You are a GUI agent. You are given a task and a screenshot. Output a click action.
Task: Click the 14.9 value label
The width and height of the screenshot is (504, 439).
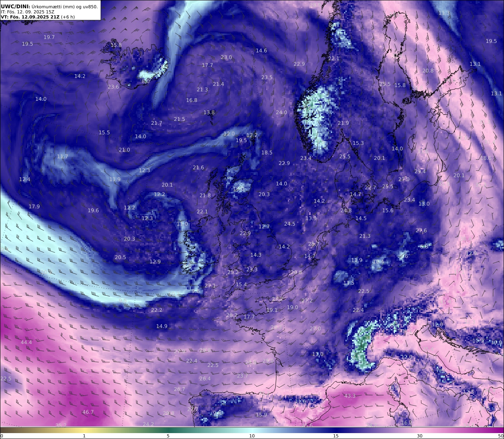tap(162, 326)
